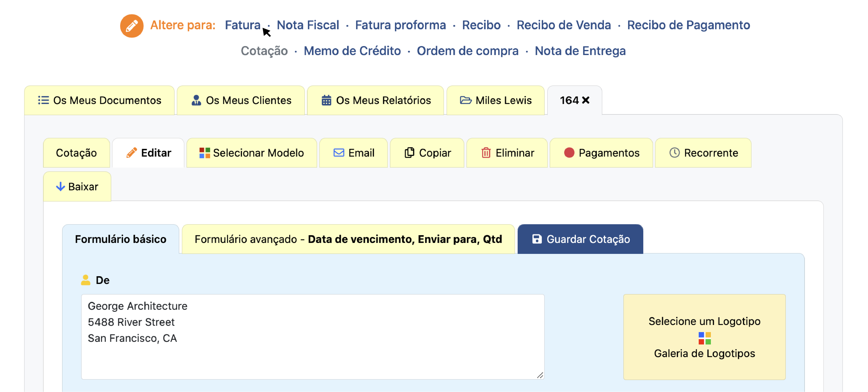Click the clock icon on Recorrente
Image resolution: width=868 pixels, height=392 pixels.
click(x=674, y=153)
